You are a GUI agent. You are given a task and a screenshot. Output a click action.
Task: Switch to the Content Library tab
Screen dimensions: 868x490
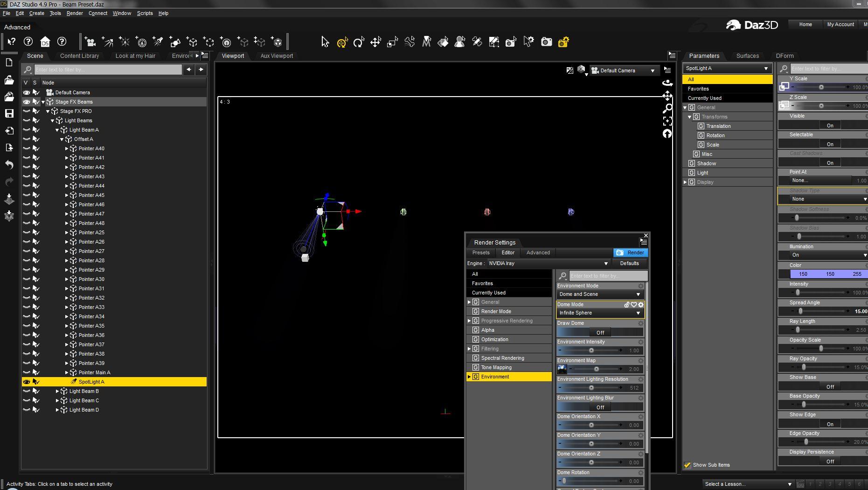click(x=79, y=56)
